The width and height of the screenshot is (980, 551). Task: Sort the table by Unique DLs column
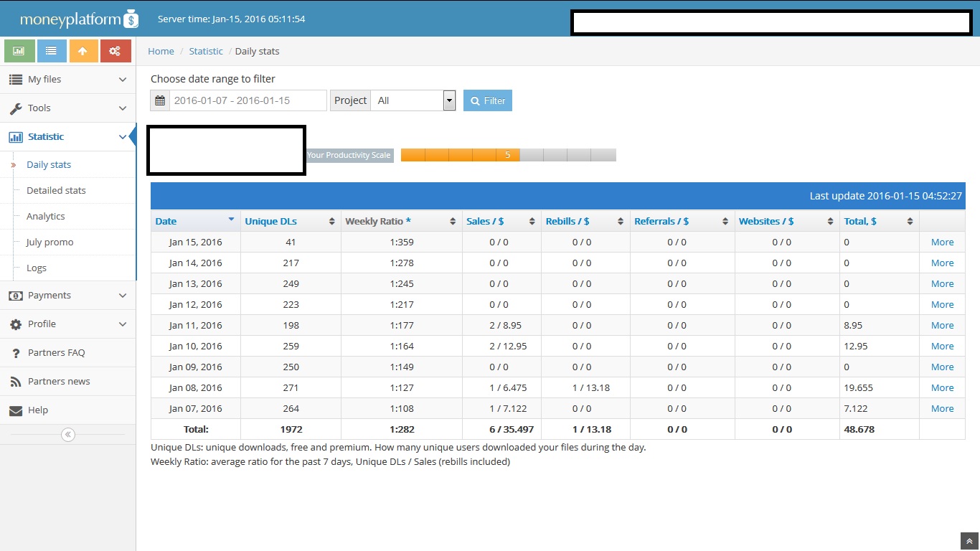pyautogui.click(x=291, y=221)
